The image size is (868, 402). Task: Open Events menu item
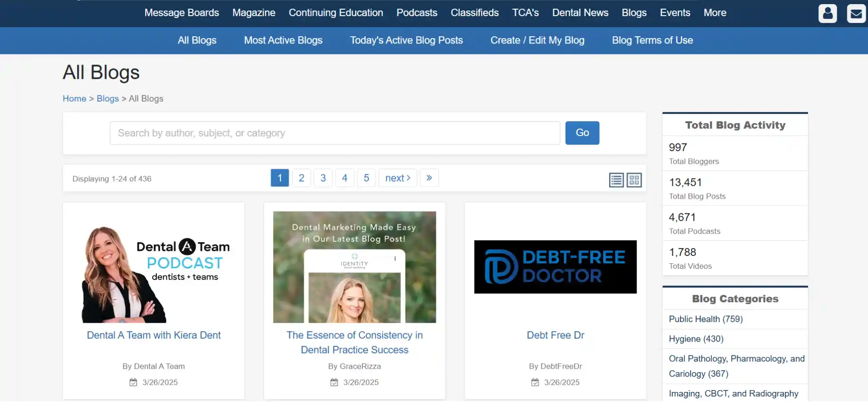click(675, 13)
